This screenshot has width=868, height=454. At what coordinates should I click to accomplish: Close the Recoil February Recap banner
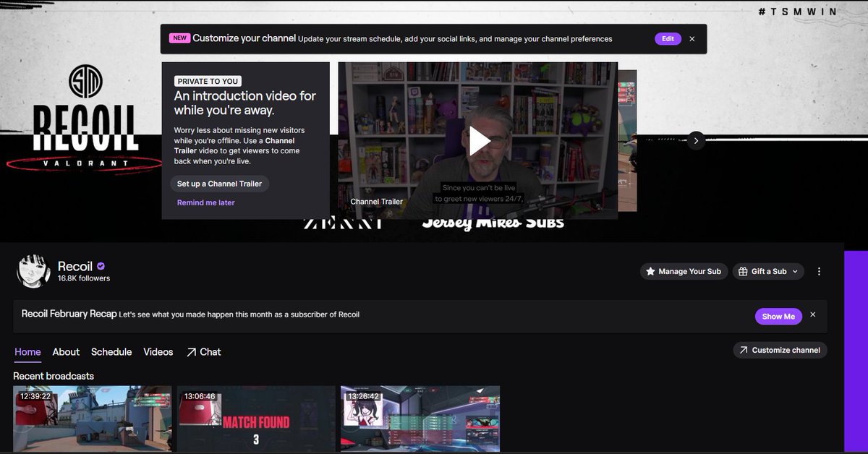pos(812,315)
